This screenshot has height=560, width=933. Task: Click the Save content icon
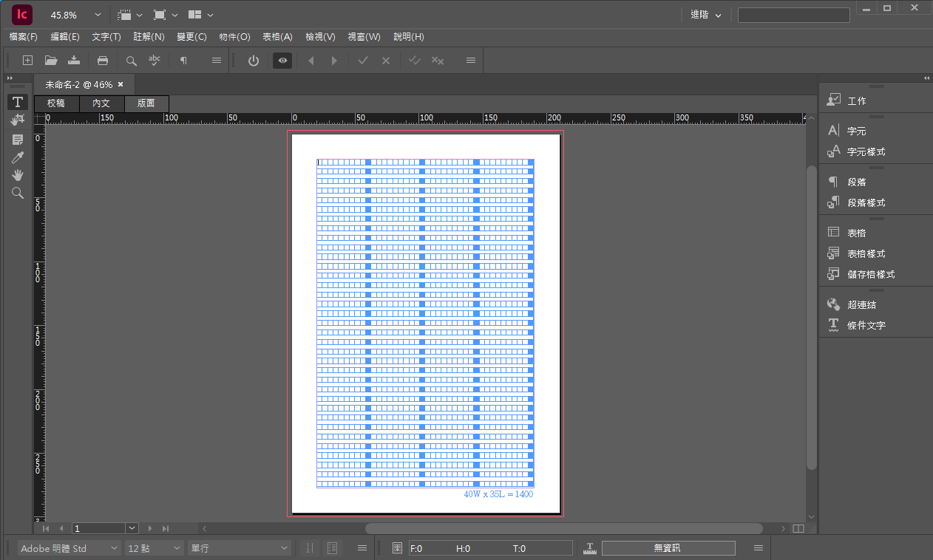coord(74,61)
